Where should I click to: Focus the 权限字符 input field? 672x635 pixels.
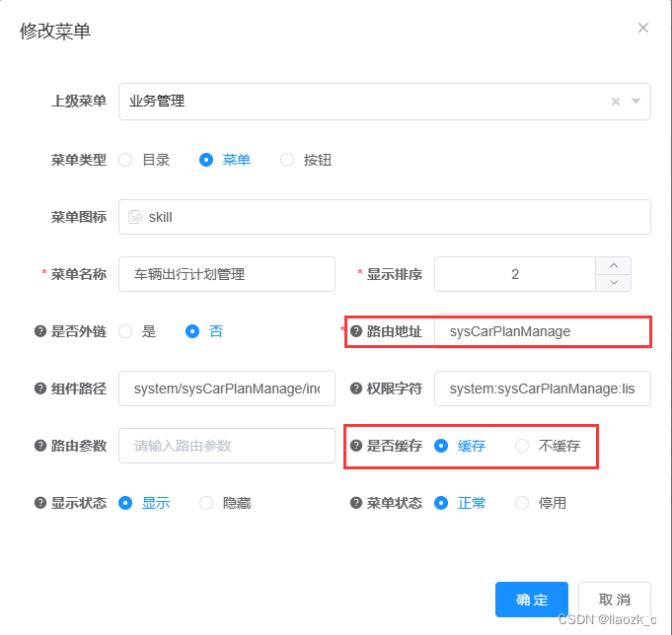coord(543,388)
